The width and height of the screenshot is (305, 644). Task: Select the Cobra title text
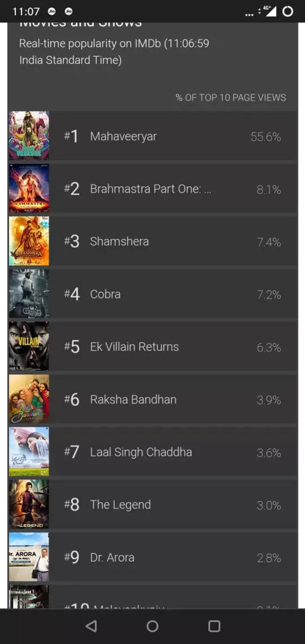tap(105, 294)
